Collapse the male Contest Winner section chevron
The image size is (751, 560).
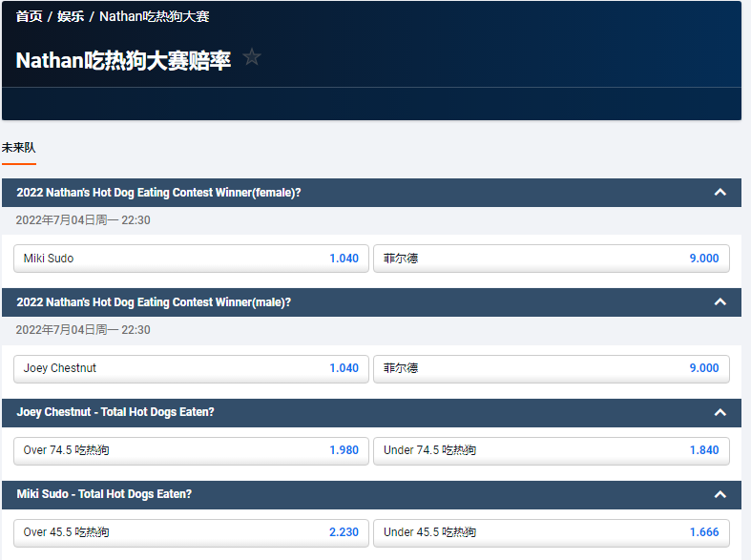(720, 302)
